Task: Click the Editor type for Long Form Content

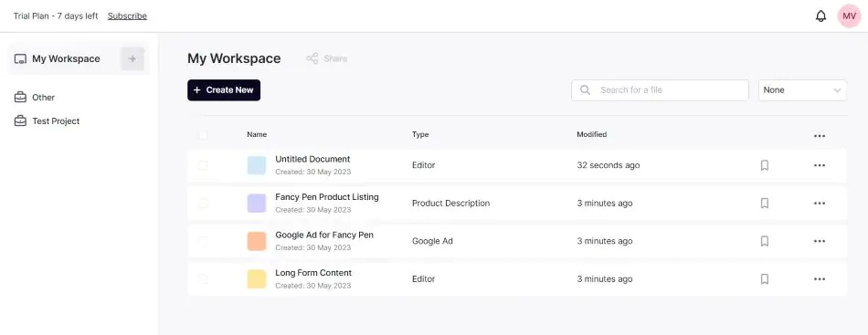Action: point(423,279)
